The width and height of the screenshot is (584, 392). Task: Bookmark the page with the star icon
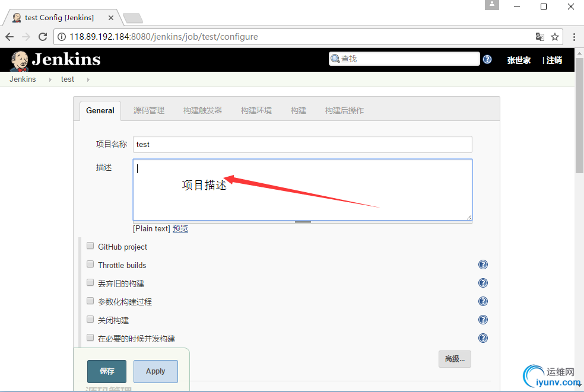[x=555, y=37]
